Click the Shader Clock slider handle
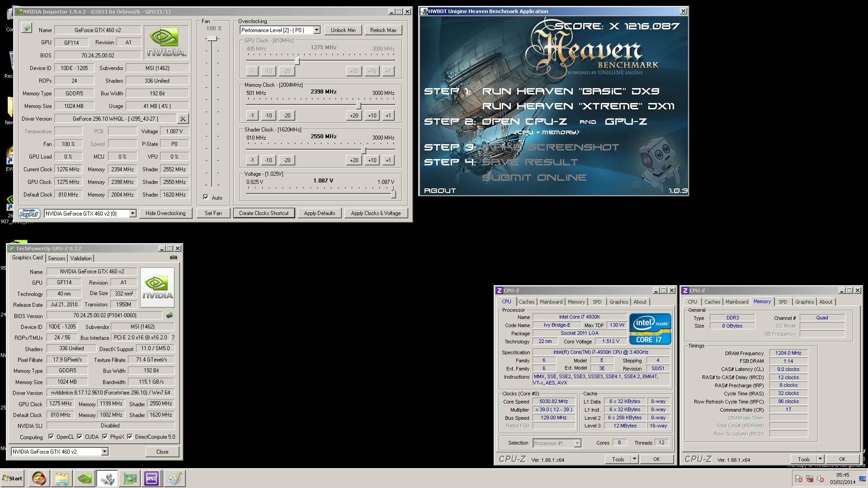The height and width of the screenshot is (488, 868). (363, 150)
